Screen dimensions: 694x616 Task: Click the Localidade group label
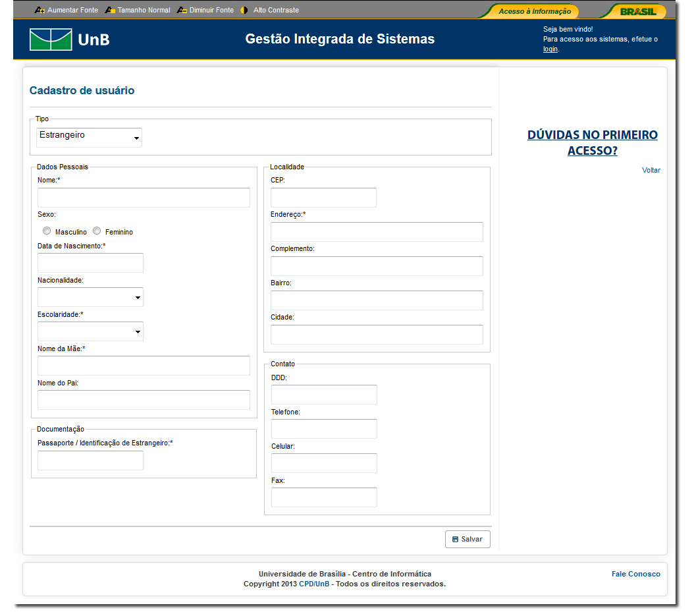click(287, 167)
